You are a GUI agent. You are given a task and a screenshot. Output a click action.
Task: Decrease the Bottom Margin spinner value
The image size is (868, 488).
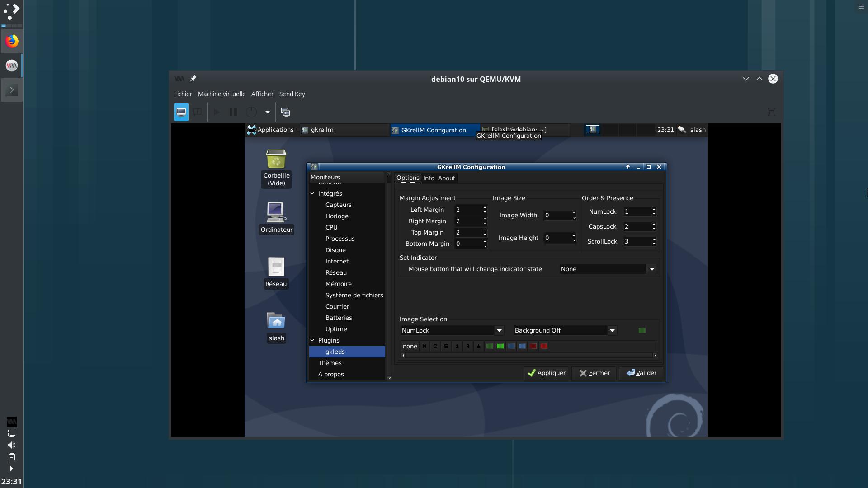pos(485,246)
